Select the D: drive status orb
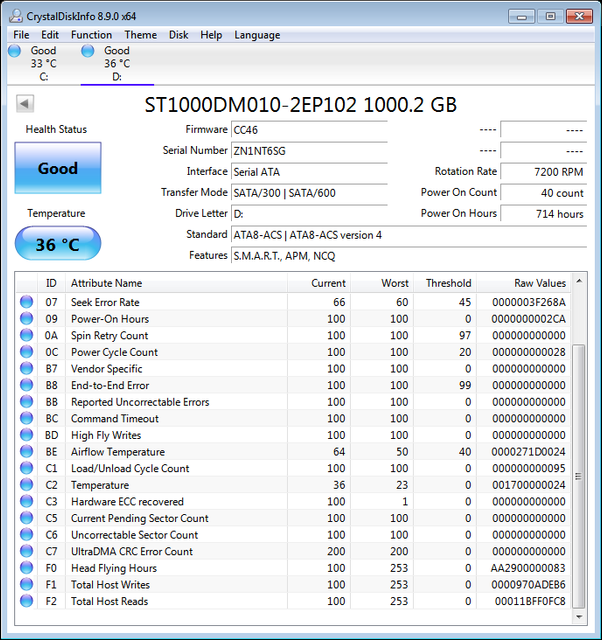 click(88, 51)
